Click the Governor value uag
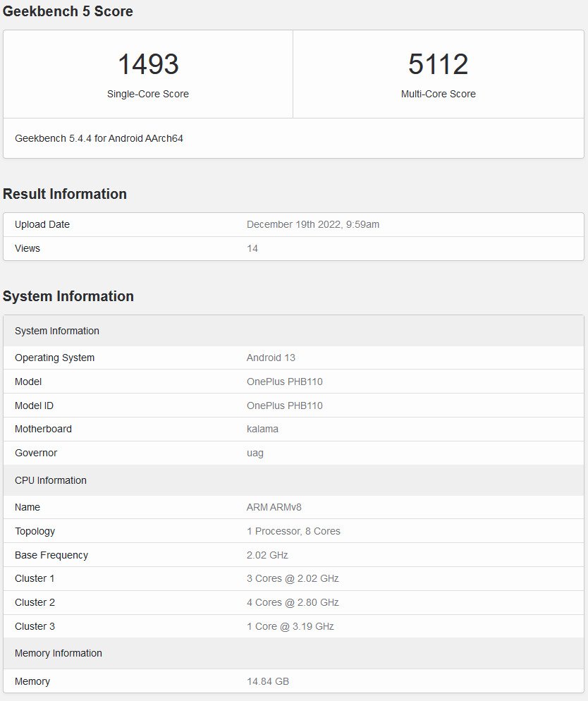This screenshot has height=701, width=588. click(255, 453)
